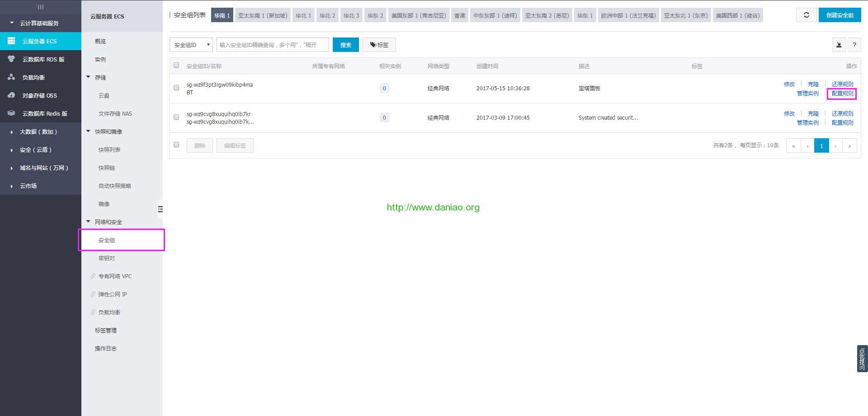Go to last page in pagination
The image size is (868, 416).
[849, 146]
